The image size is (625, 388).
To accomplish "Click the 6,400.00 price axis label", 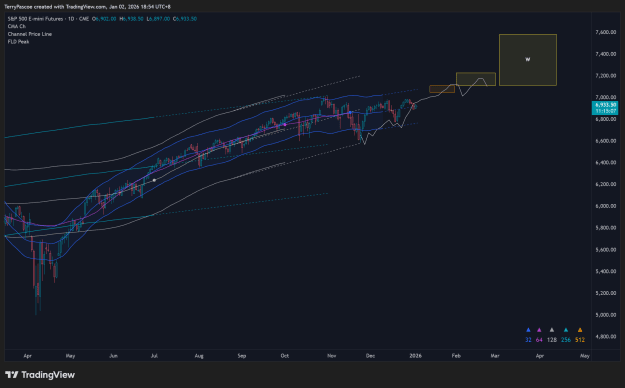I will click(605, 163).
